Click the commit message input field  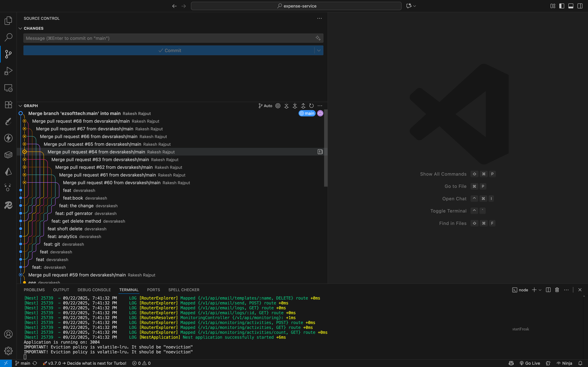(x=168, y=38)
